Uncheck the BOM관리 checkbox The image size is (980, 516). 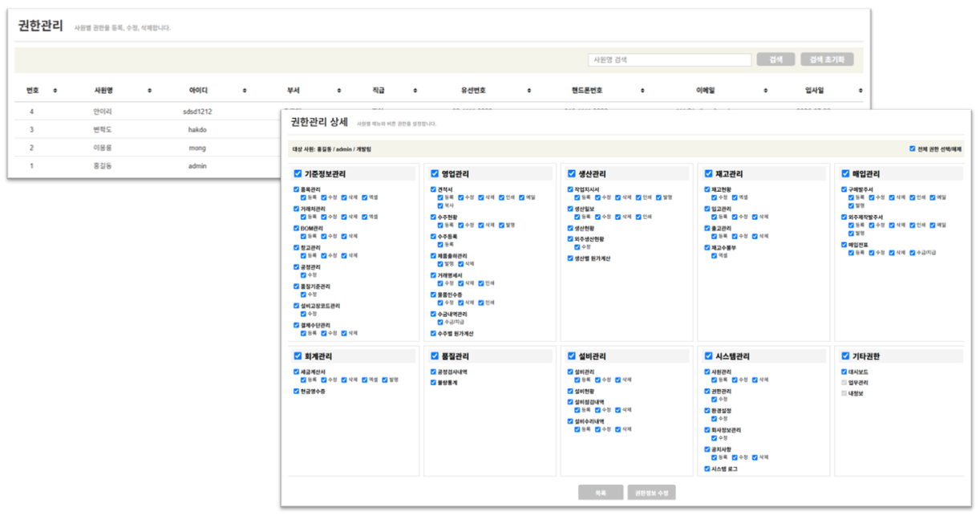[297, 228]
